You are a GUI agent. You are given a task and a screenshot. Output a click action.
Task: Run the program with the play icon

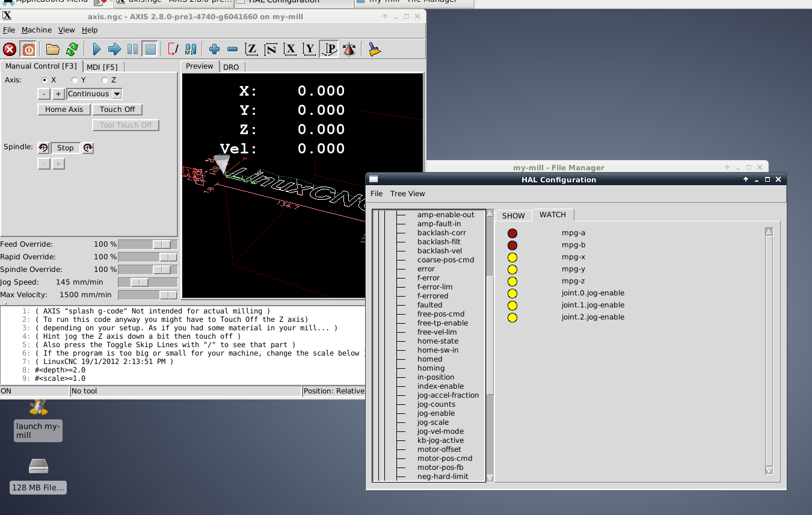(x=96, y=49)
